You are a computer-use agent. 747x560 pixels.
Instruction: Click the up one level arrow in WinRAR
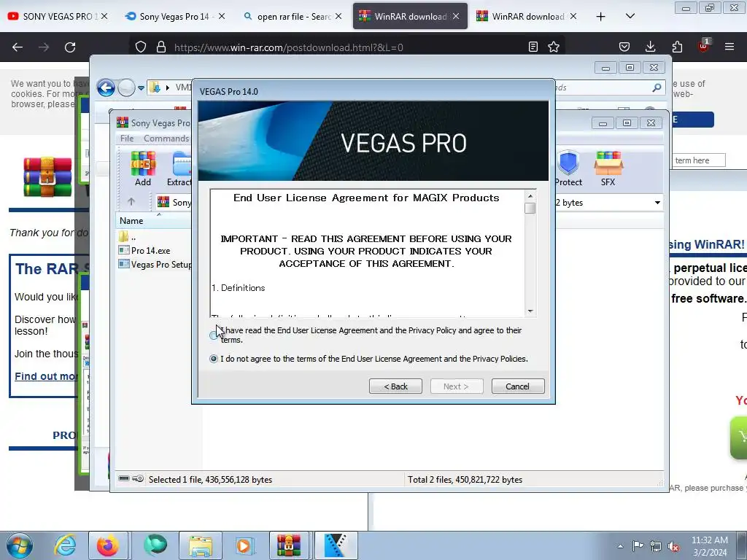tap(131, 202)
